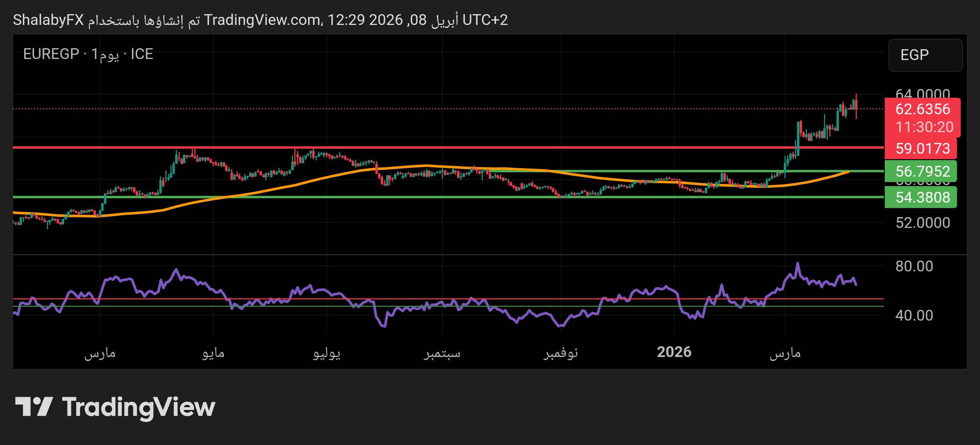Viewport: 980px width, 445px height.
Task: Click the 64.0000 price axis label
Action: coord(922,93)
